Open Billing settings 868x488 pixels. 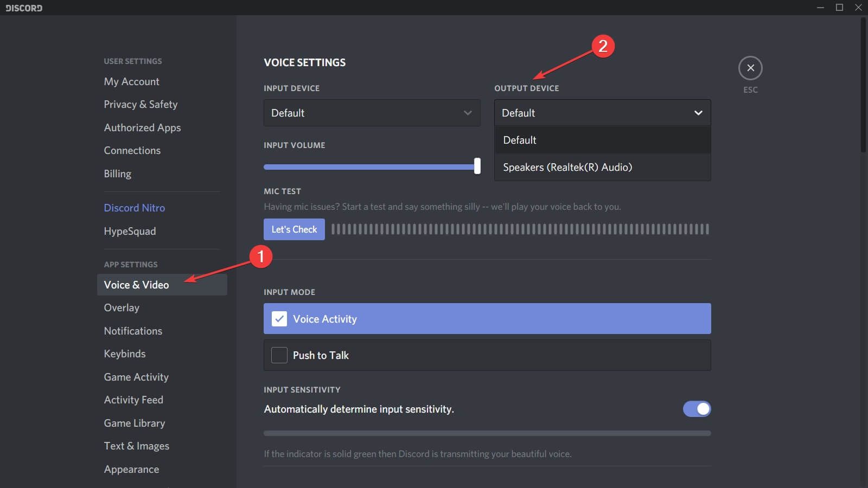tap(117, 174)
